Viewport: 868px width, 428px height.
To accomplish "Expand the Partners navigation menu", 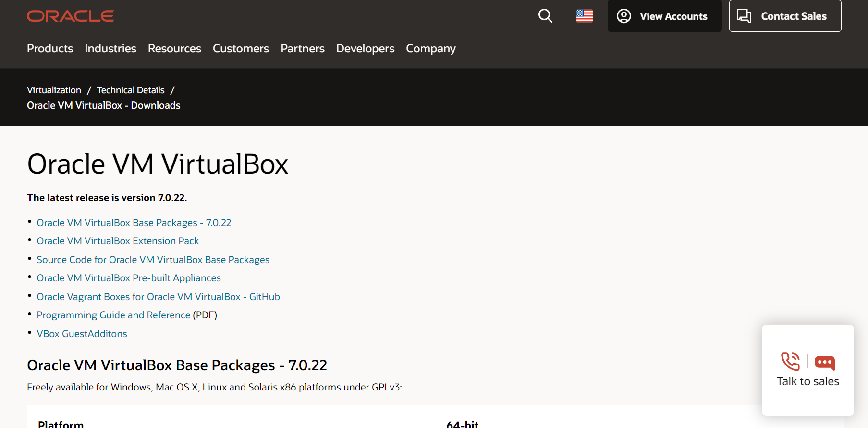I will 303,49.
